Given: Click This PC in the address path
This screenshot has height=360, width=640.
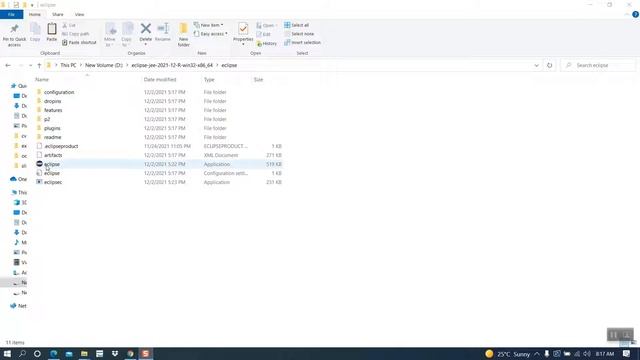Looking at the screenshot, I should tap(68, 65).
